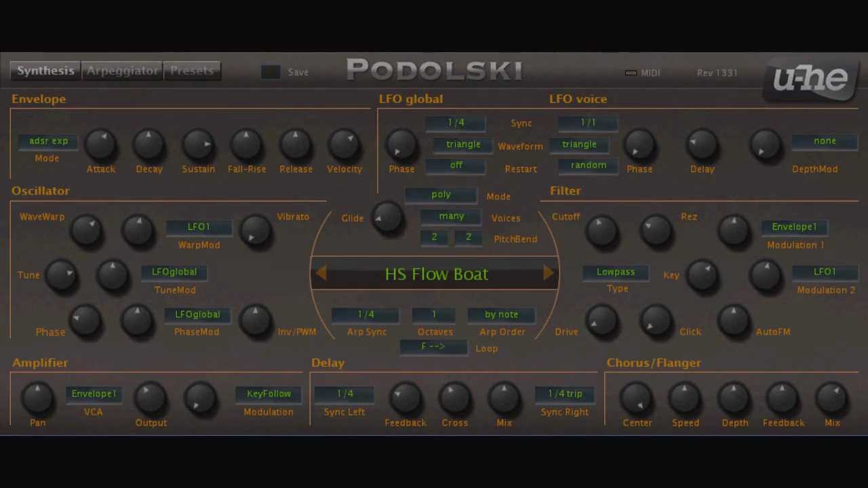Open Modulation 1 Envelope1 selector
The height and width of the screenshot is (488, 868).
pyautogui.click(x=794, y=228)
